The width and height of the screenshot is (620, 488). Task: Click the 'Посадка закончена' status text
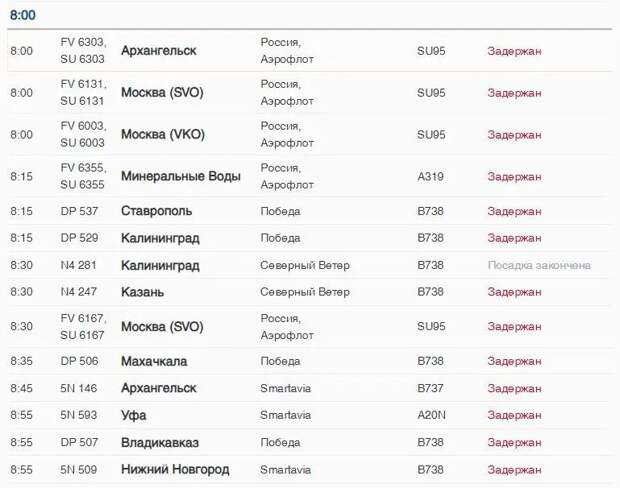coord(539,265)
